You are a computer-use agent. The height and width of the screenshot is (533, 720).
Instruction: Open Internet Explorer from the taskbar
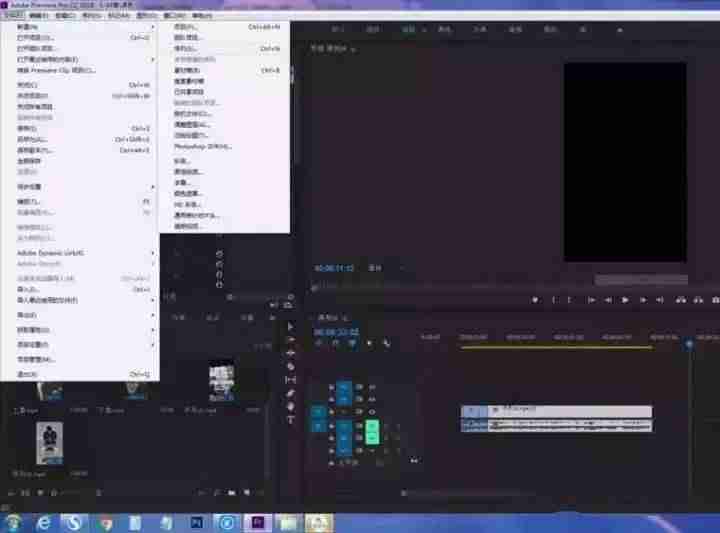coord(44,522)
